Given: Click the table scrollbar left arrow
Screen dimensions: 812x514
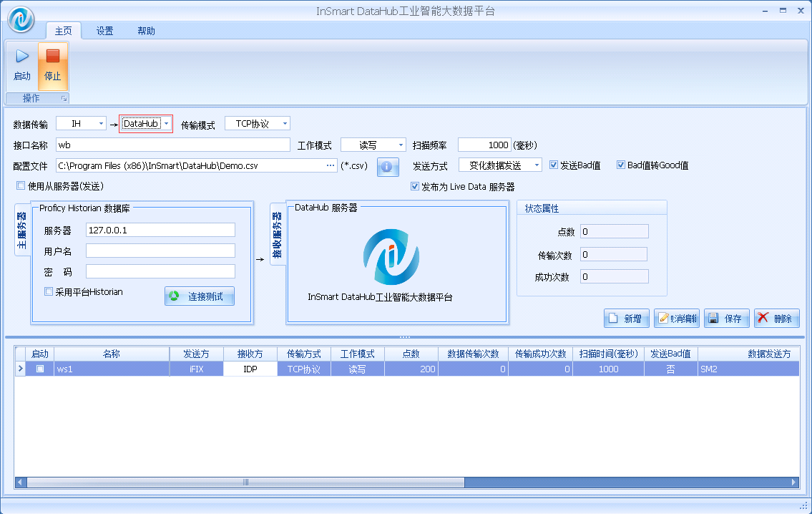Looking at the screenshot, I should 20,483.
